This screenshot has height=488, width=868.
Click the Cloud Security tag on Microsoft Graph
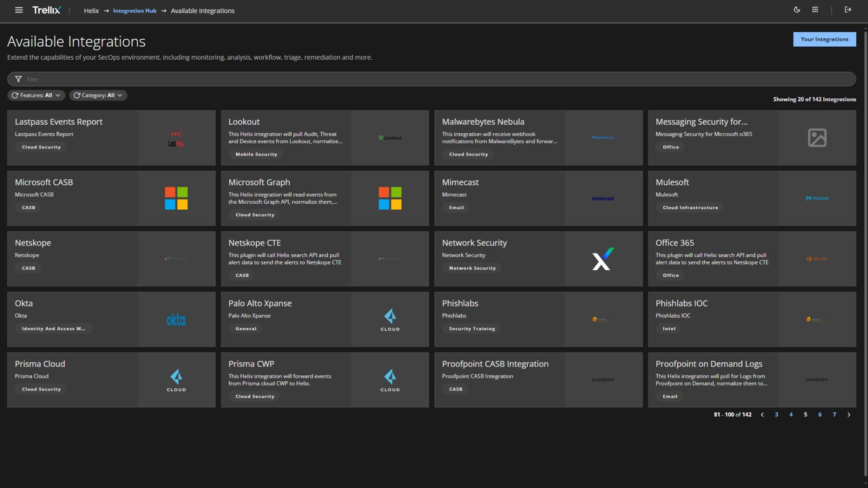point(255,215)
